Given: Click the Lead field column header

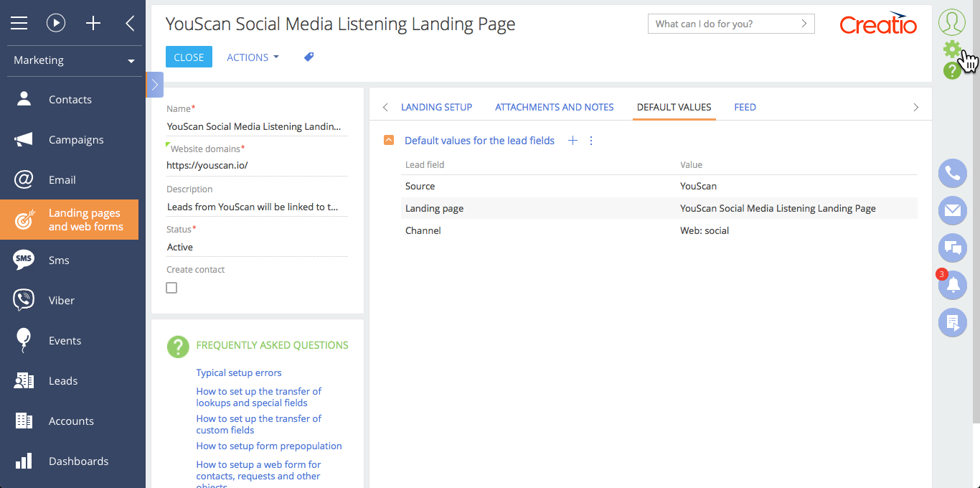Looking at the screenshot, I should point(425,164).
